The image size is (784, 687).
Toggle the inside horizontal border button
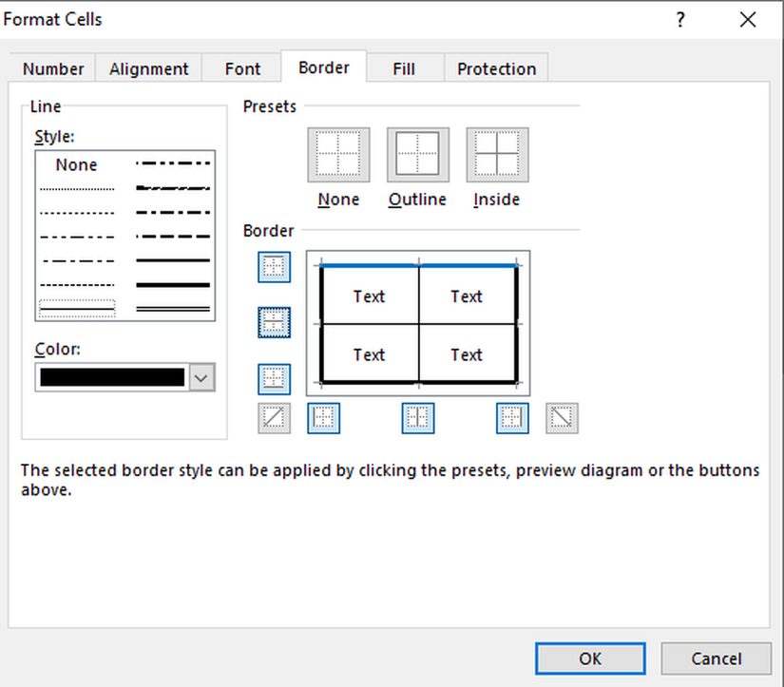tap(275, 323)
